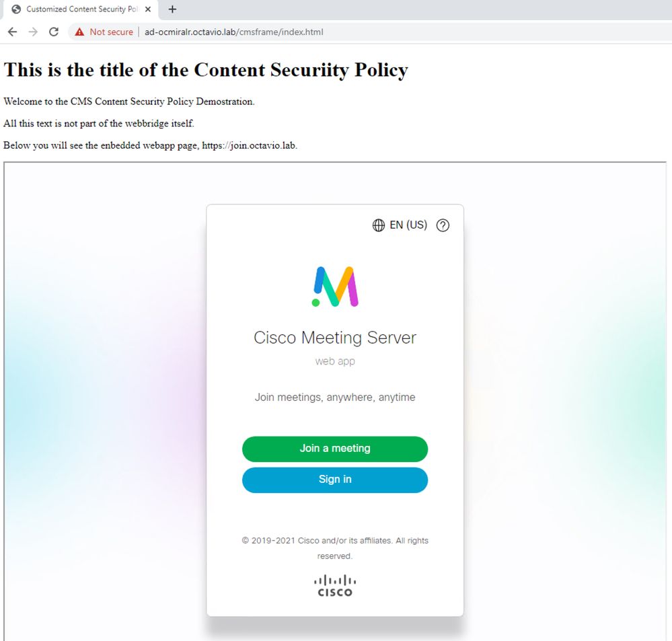Click the red Not secure warning triangle

pos(79,32)
